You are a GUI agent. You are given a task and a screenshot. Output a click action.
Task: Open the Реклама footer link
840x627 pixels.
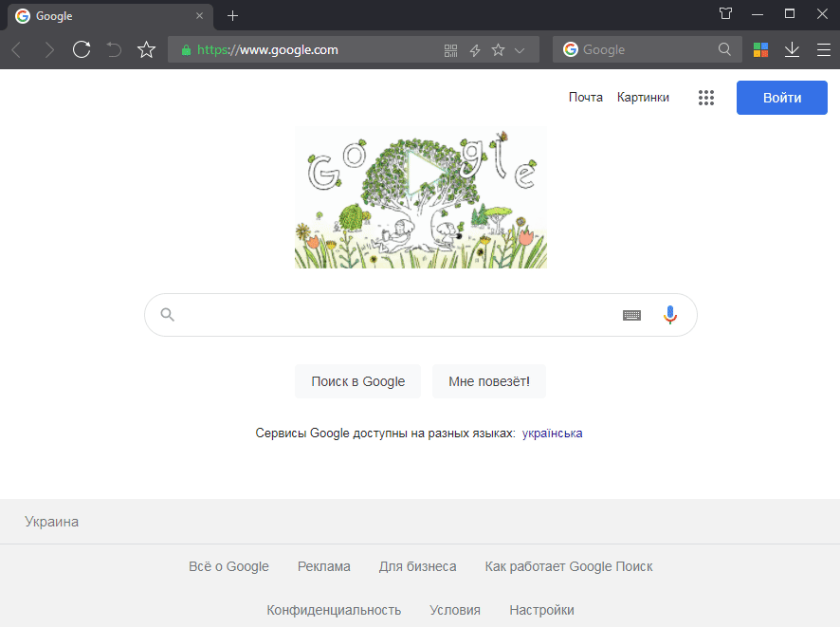324,566
